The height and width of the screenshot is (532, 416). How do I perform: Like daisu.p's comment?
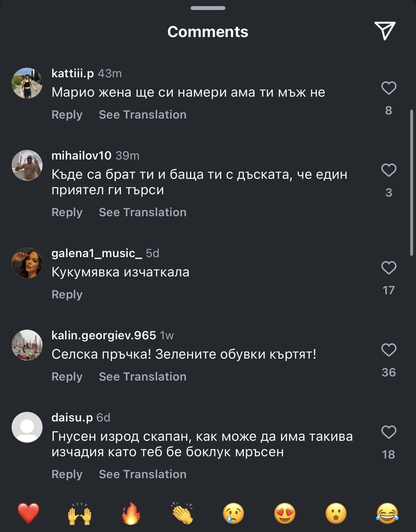click(389, 432)
